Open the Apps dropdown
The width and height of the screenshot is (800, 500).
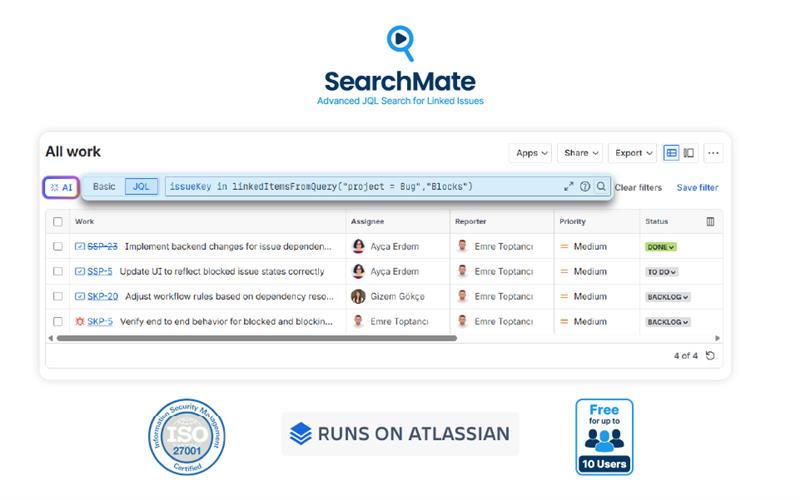[531, 153]
